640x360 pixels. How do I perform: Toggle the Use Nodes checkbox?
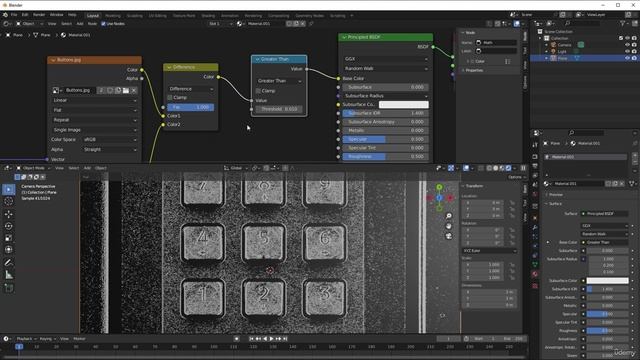[x=103, y=24]
